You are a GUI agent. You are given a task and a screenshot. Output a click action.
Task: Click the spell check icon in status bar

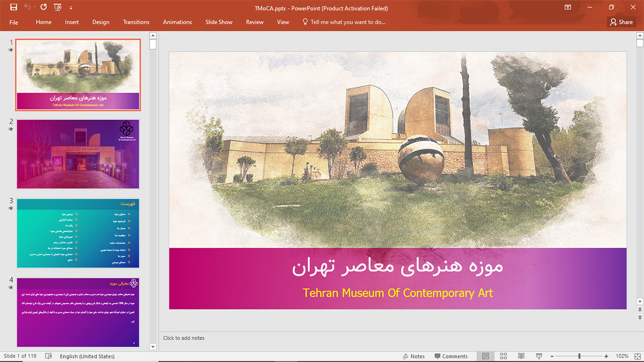tap(48, 356)
